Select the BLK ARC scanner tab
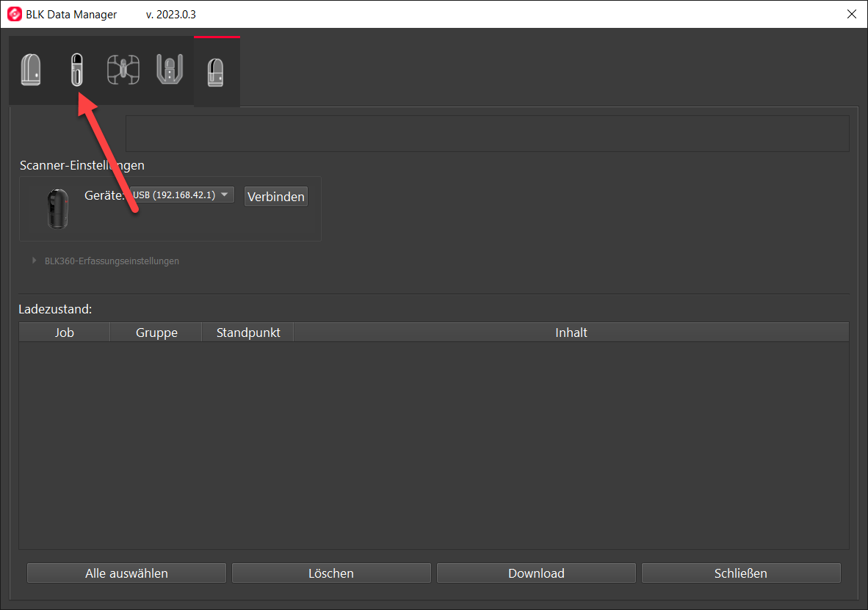Viewport: 868px width, 610px height. (x=170, y=70)
